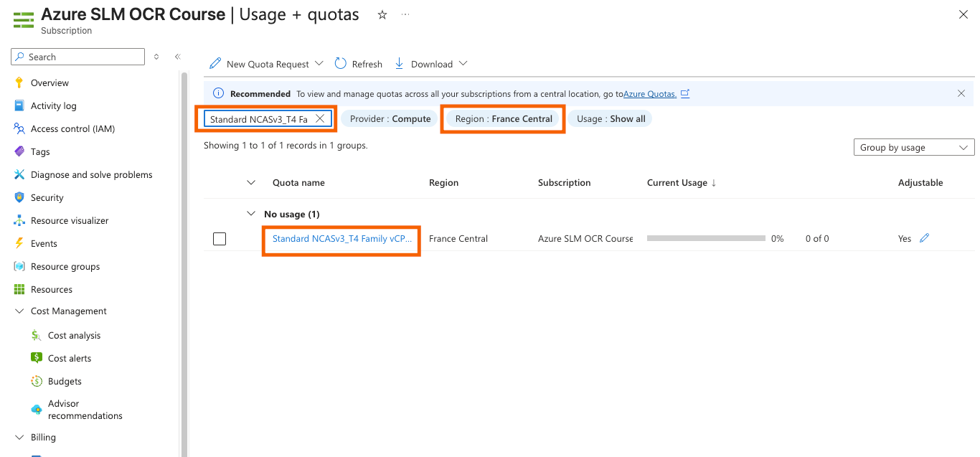This screenshot has height=457, width=980.
Task: Open the Region : France Central filter
Action: pyautogui.click(x=504, y=119)
